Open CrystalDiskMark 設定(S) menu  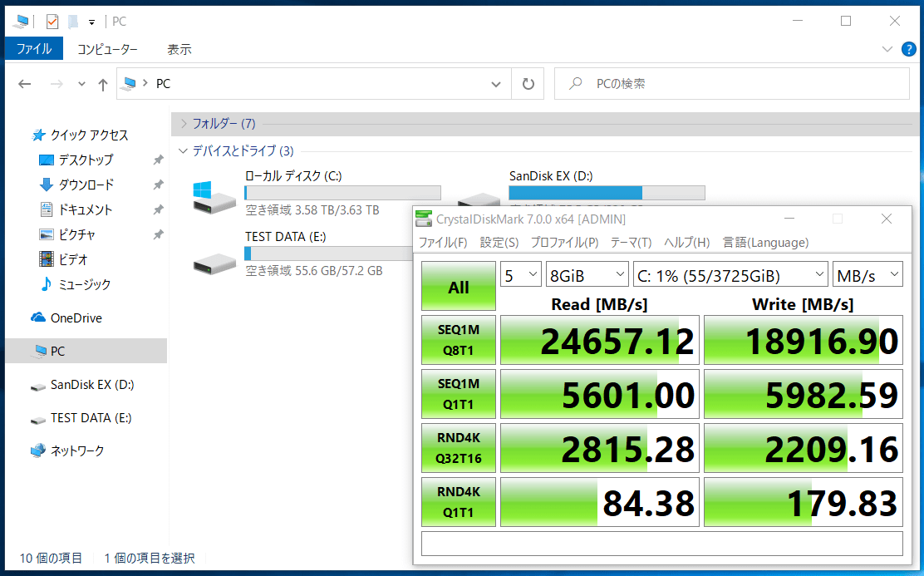click(x=499, y=243)
